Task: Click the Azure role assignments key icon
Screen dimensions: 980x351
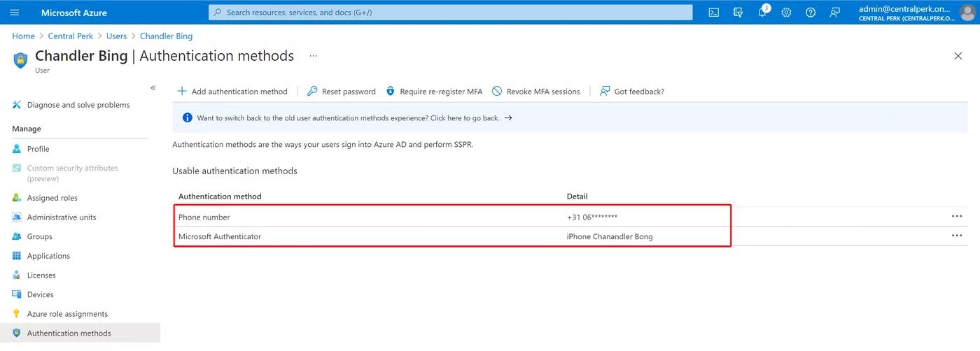Action: [17, 314]
